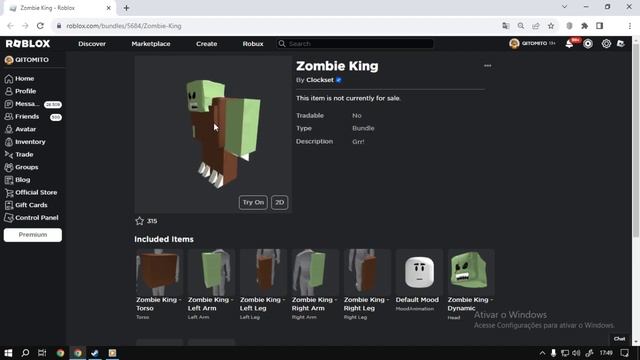Open Marketplace in the top navigation

click(151, 44)
